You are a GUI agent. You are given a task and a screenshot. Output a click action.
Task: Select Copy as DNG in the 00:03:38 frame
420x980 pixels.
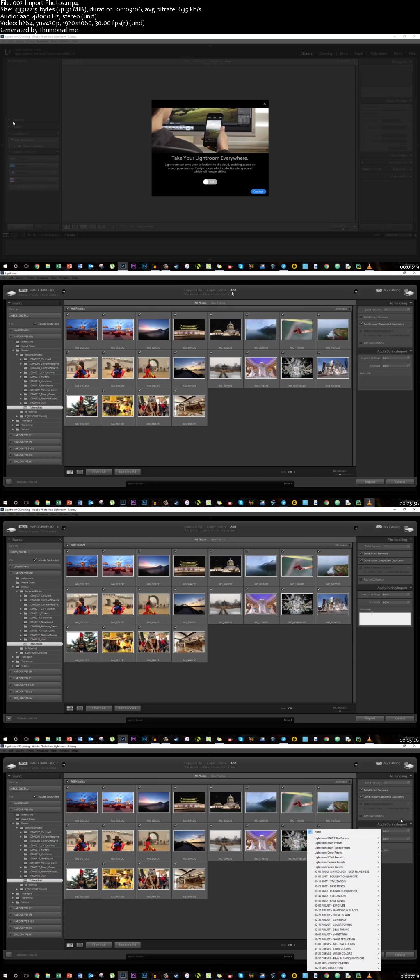pyautogui.click(x=194, y=290)
